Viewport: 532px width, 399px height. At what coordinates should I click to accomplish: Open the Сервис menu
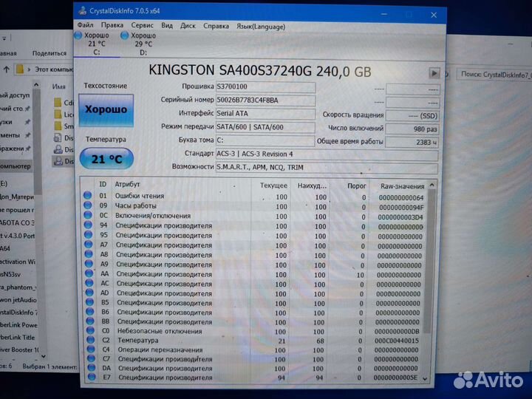142,25
